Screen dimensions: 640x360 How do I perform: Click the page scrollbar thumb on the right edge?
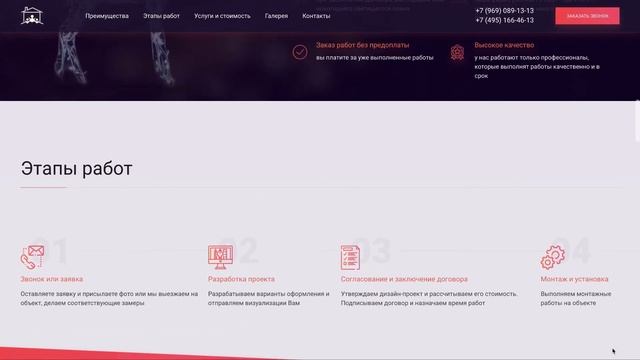pos(638,121)
